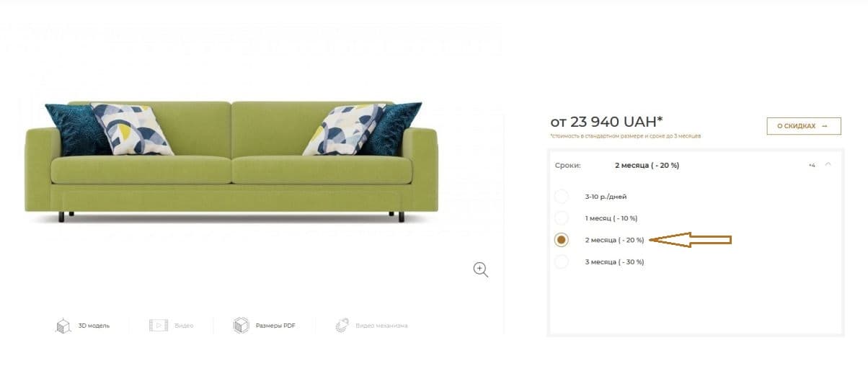Viewport: 868px width, 389px height.
Task: Select the 3-10 р./дней radio option
Action: pyautogui.click(x=562, y=196)
